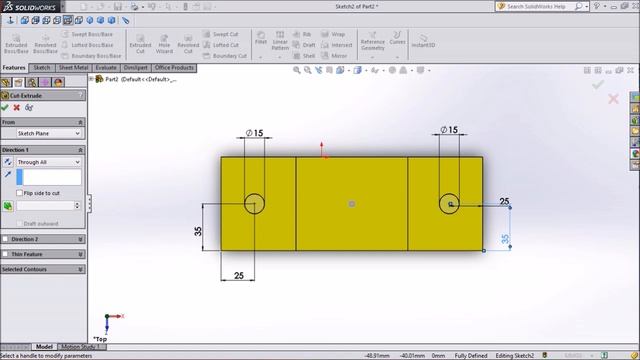Open the Display Style cube icon
Screen dimensions: 640x360
click(x=358, y=70)
